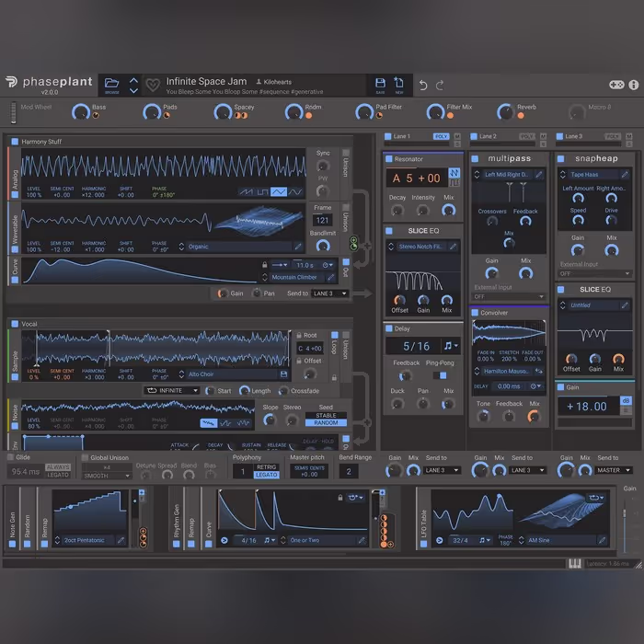
Task: Click the LEGATO polyphony button
Action: pos(266,475)
